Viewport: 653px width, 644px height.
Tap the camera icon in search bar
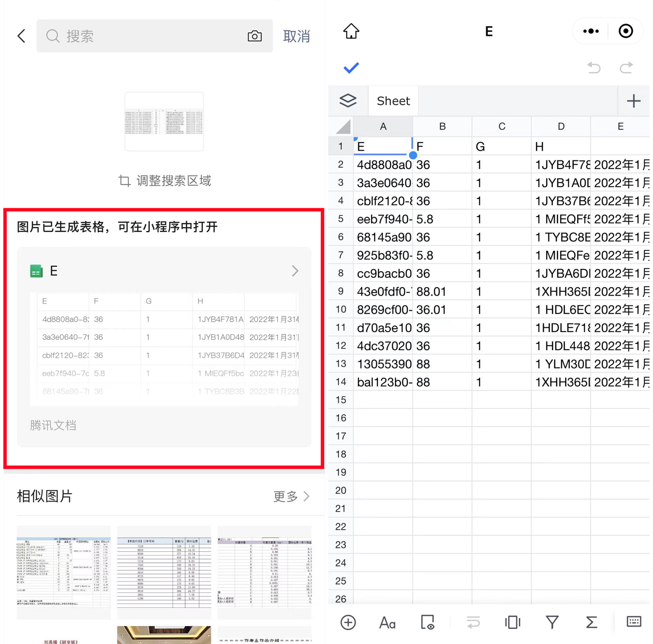tap(255, 36)
